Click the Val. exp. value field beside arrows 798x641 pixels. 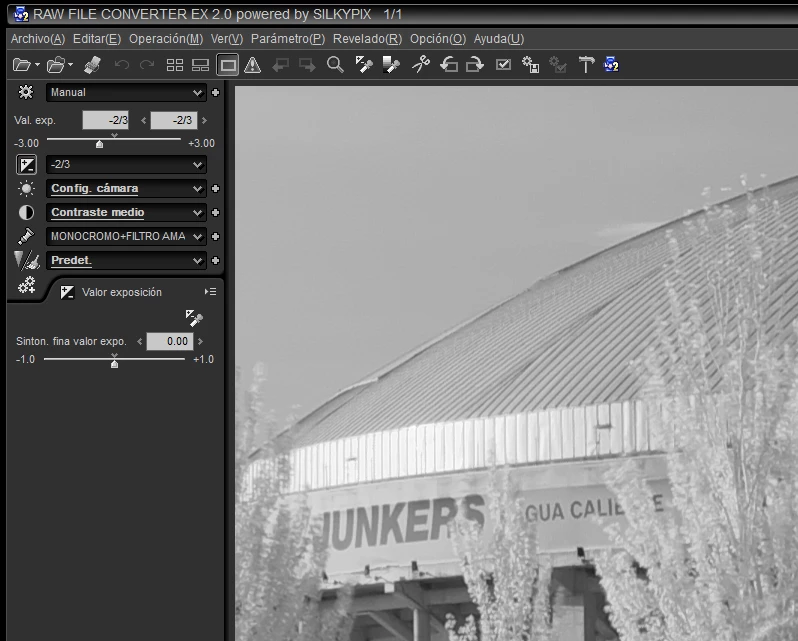(174, 121)
